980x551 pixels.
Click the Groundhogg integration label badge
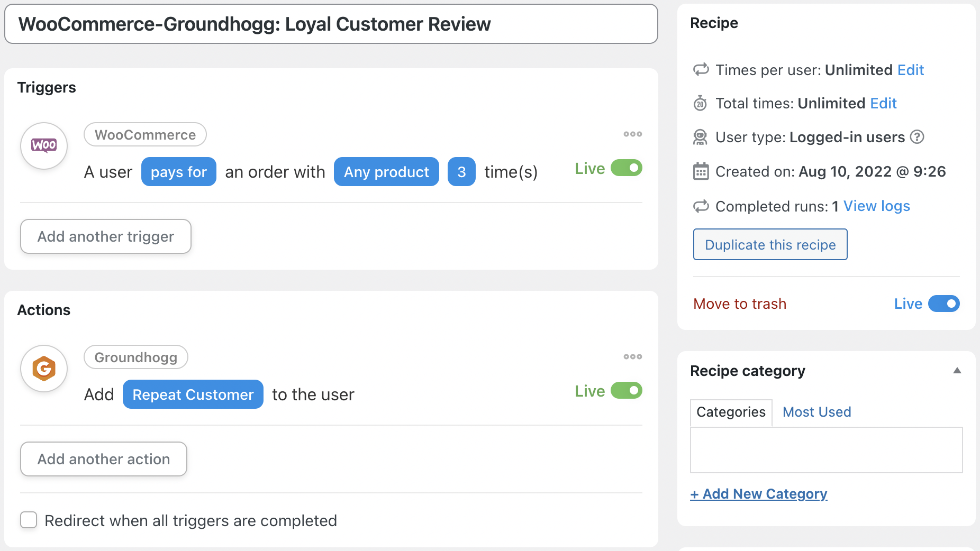click(136, 357)
